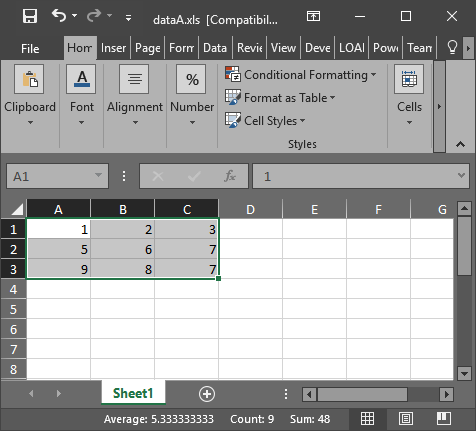Switch to Normal view in the status bar
The width and height of the screenshot is (476, 431).
367,419
